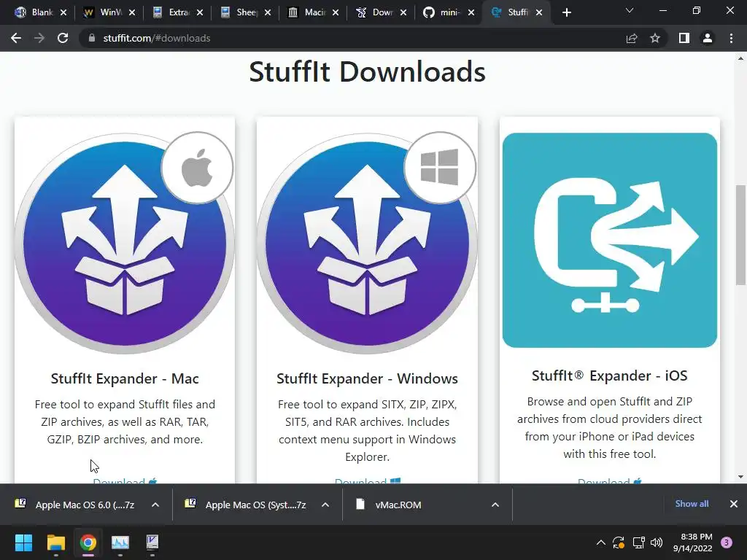The height and width of the screenshot is (560, 747).
Task: Click the scrollbar up arrow
Action: pyautogui.click(x=740, y=58)
